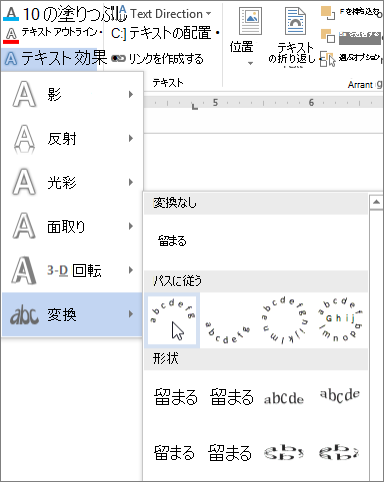Select the flat abCde shape transform
This screenshot has height=482, width=384.
tap(284, 398)
